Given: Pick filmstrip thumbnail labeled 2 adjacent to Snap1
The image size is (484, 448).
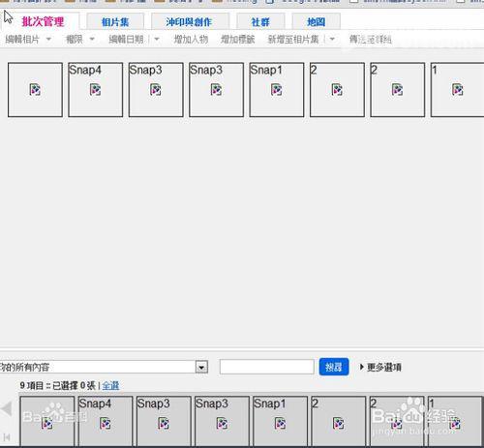Looking at the screenshot, I should [x=339, y=421].
